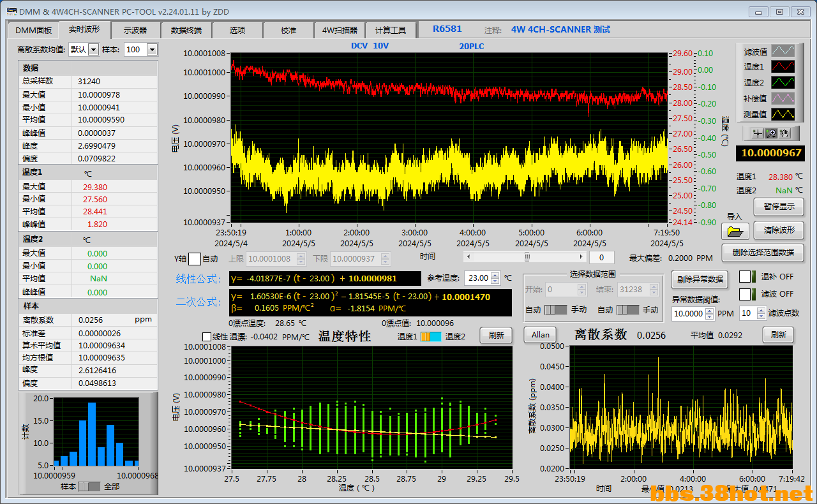The image size is (817, 504).
Task: Click the 异常数据阈值 input field
Action: point(688,313)
